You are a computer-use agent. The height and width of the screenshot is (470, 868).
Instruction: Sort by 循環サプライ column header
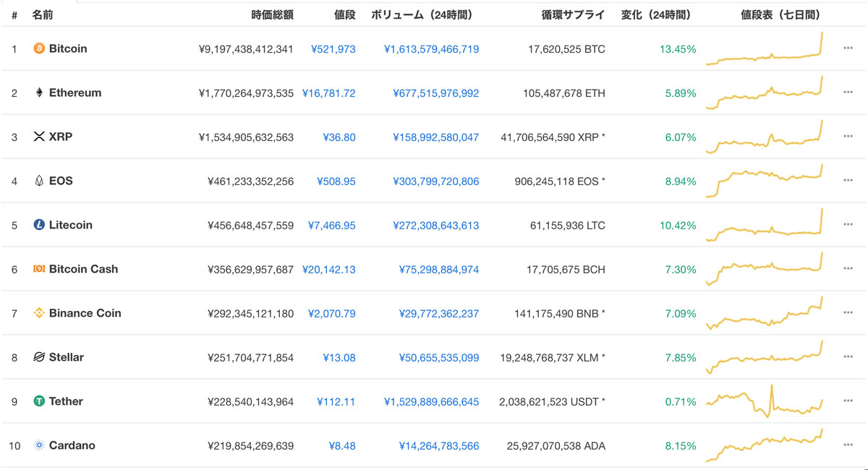pos(574,14)
